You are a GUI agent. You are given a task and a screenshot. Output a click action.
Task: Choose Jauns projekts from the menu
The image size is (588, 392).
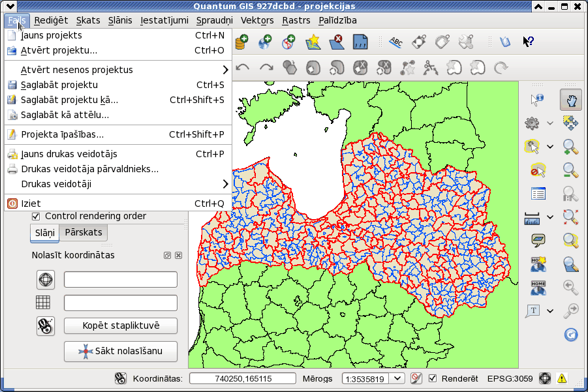pos(118,35)
